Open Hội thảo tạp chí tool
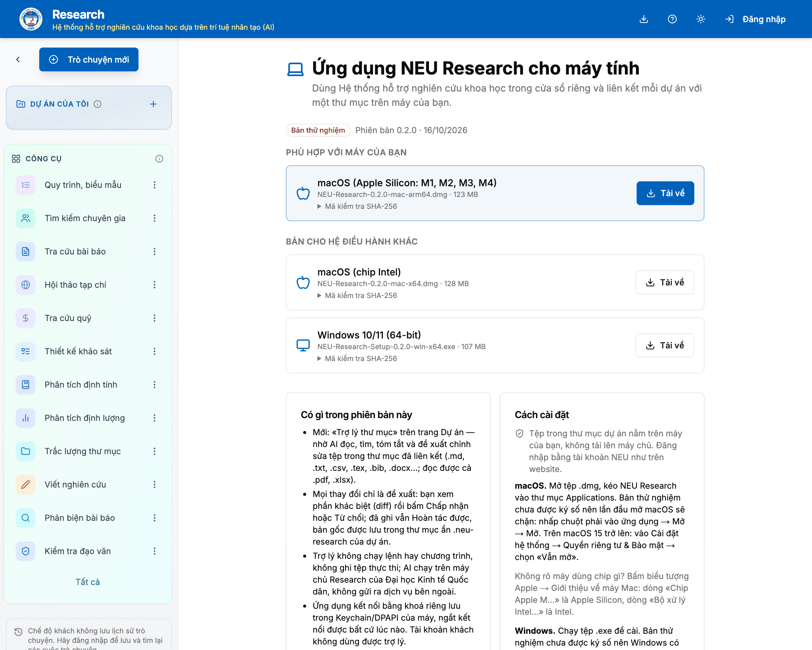This screenshot has width=812, height=650. point(75,285)
